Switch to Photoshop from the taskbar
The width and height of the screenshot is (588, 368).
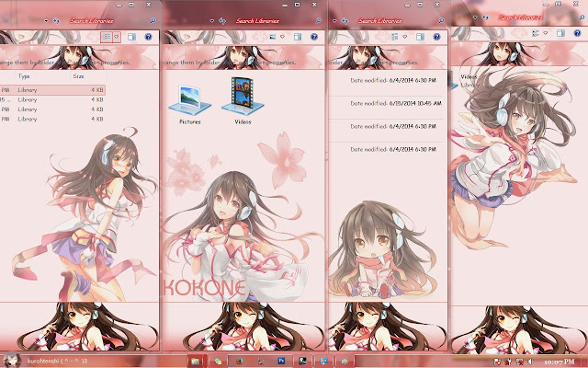point(282,362)
